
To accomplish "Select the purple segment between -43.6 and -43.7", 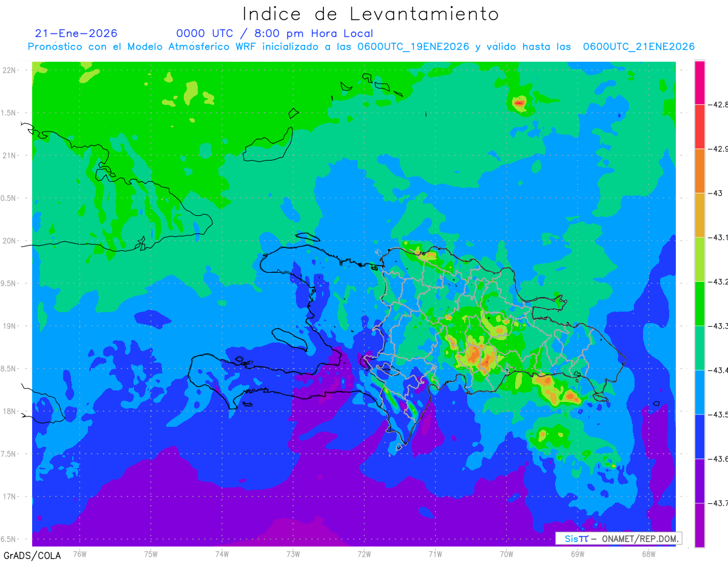I will point(699,481).
